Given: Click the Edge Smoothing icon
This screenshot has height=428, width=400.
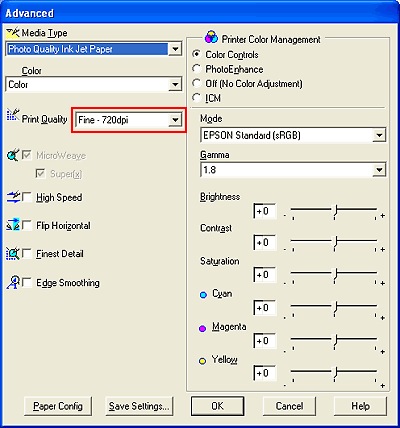Looking at the screenshot, I should 13,282.
